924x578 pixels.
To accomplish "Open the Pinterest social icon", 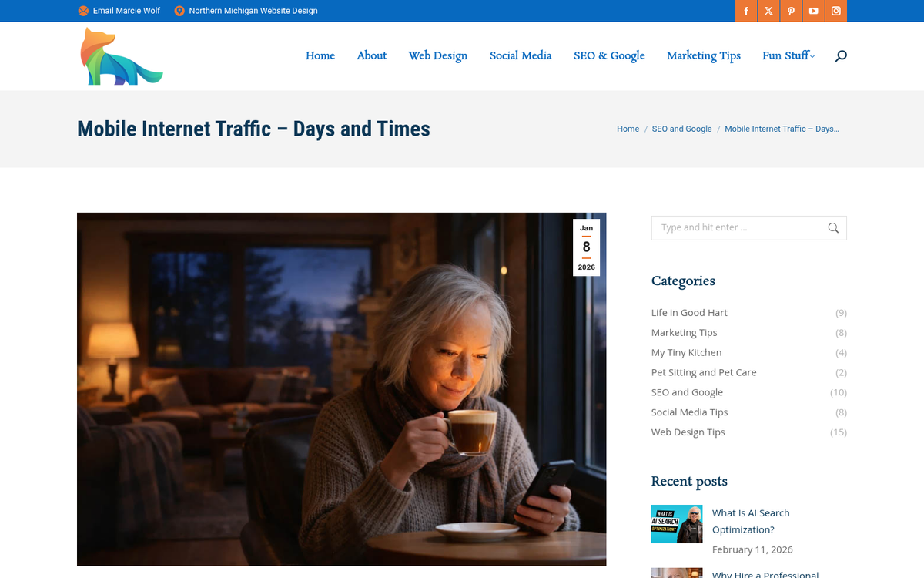I will point(791,11).
